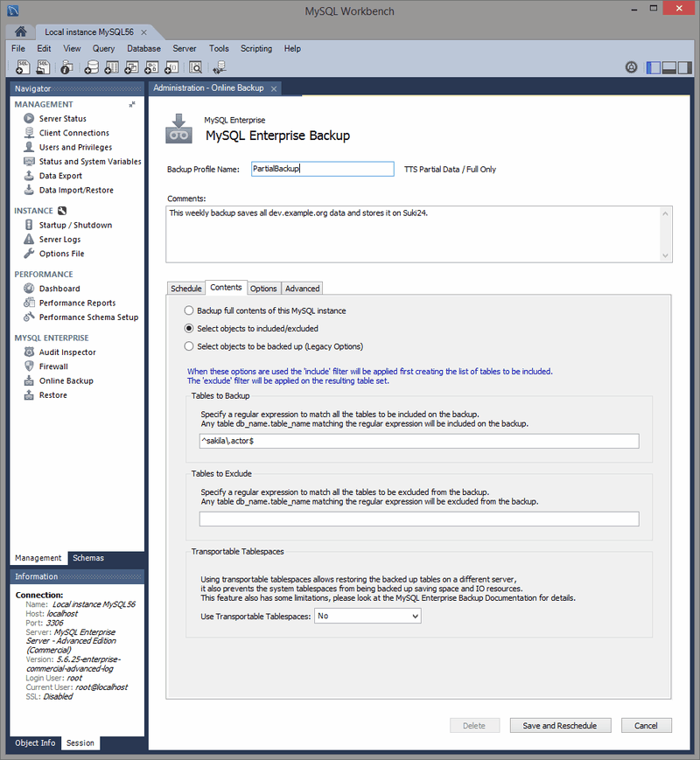Open the Query menu
The height and width of the screenshot is (760, 700).
coord(103,48)
